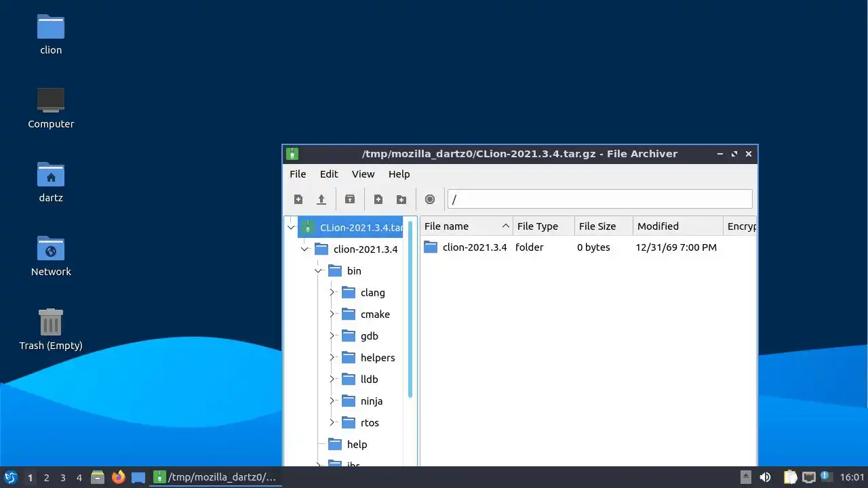
Task: Click the add folder toolbar icon
Action: pos(401,199)
